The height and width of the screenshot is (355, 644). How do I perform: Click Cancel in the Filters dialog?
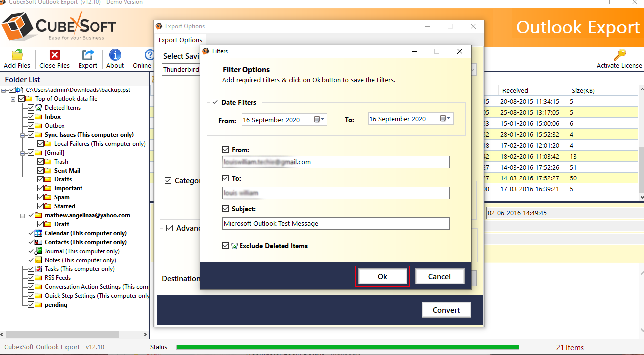point(440,276)
